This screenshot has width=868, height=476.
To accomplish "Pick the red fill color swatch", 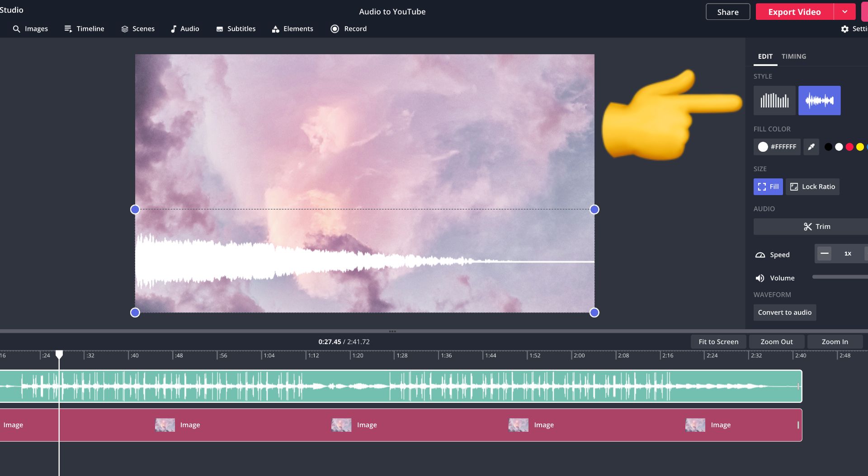I will 849,147.
